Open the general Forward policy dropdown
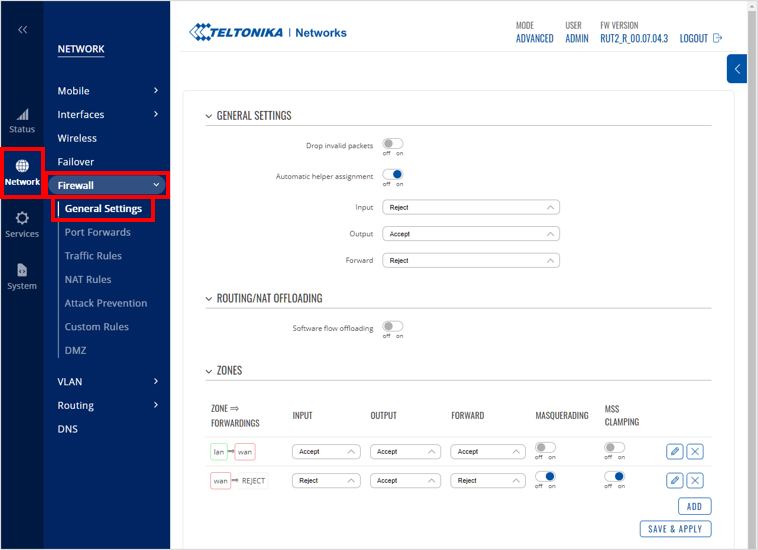Image resolution: width=758 pixels, height=550 pixels. pos(470,261)
